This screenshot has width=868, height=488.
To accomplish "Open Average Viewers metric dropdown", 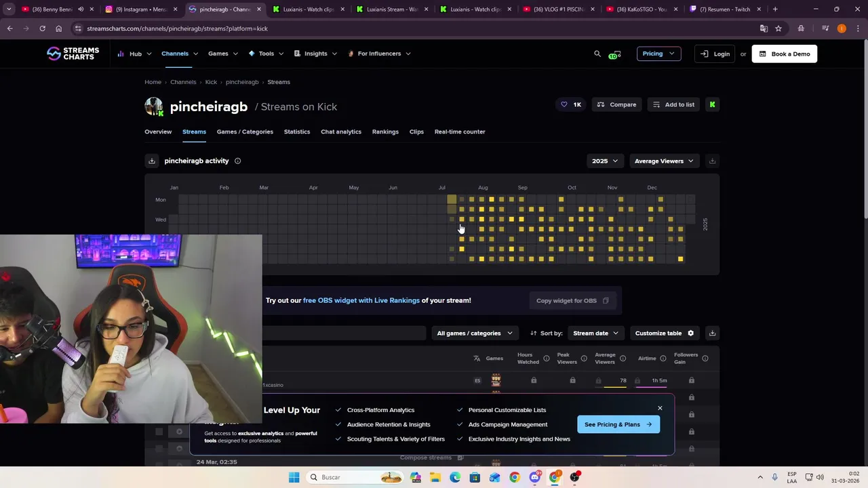I will tap(664, 161).
